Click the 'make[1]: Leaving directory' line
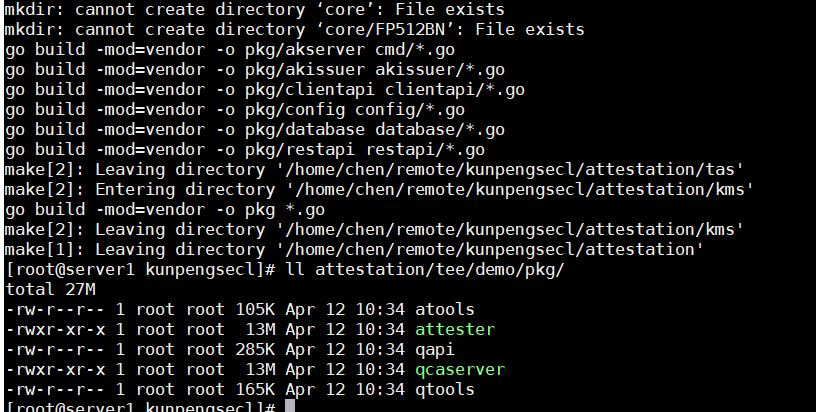Viewport: 816px width, 412px height. click(354, 250)
